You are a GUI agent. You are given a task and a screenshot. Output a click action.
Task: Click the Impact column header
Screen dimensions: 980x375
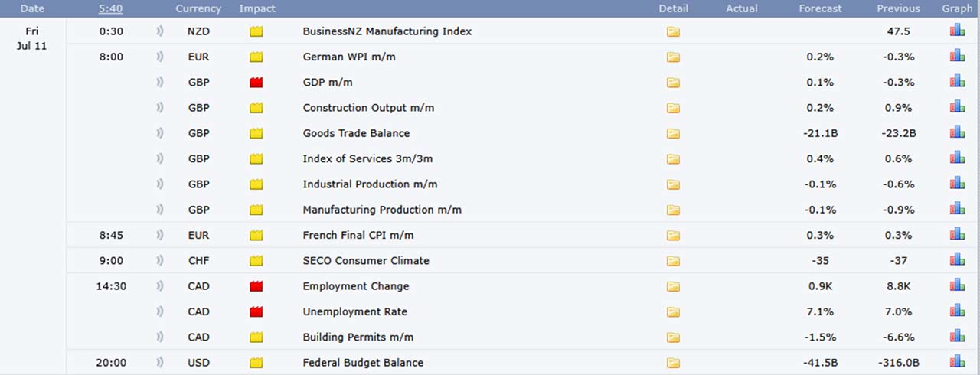pos(257,8)
